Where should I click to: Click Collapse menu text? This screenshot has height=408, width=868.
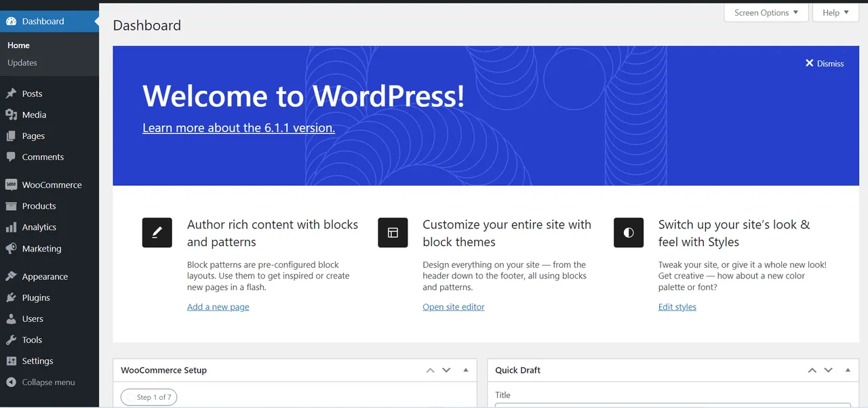point(48,382)
